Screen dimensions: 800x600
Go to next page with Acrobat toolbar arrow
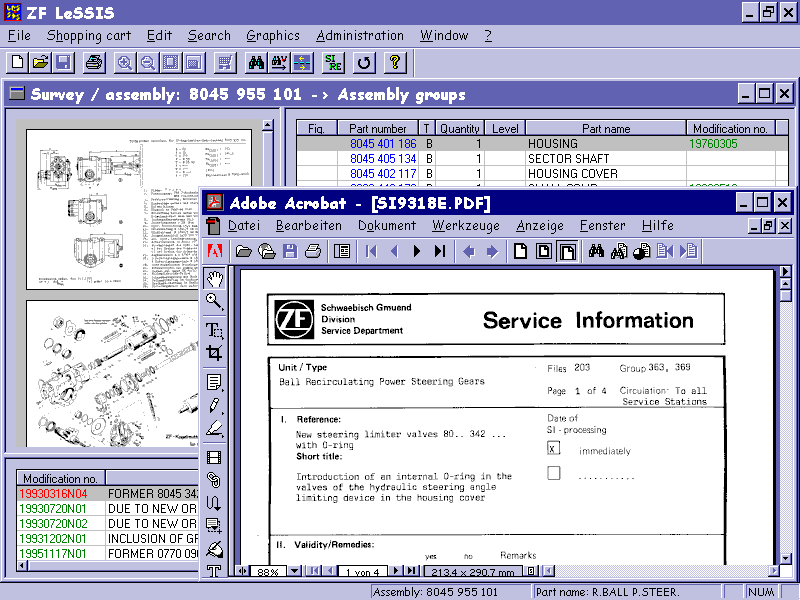click(x=417, y=251)
